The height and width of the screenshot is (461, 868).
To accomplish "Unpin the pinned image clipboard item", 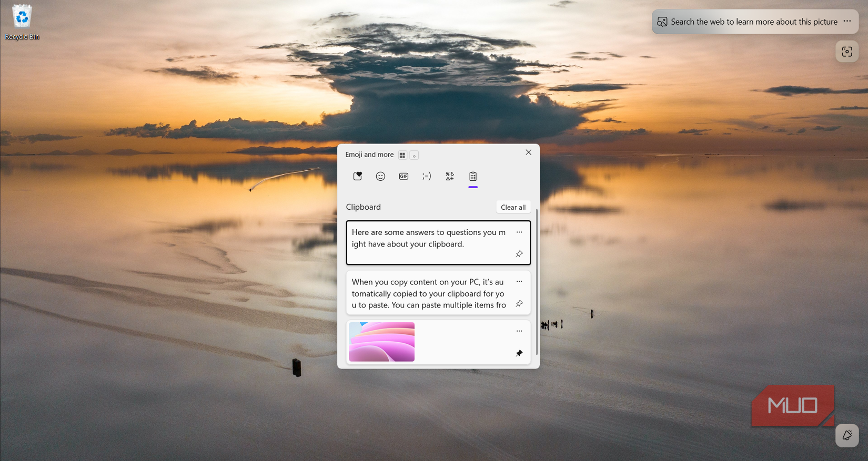I will click(519, 353).
